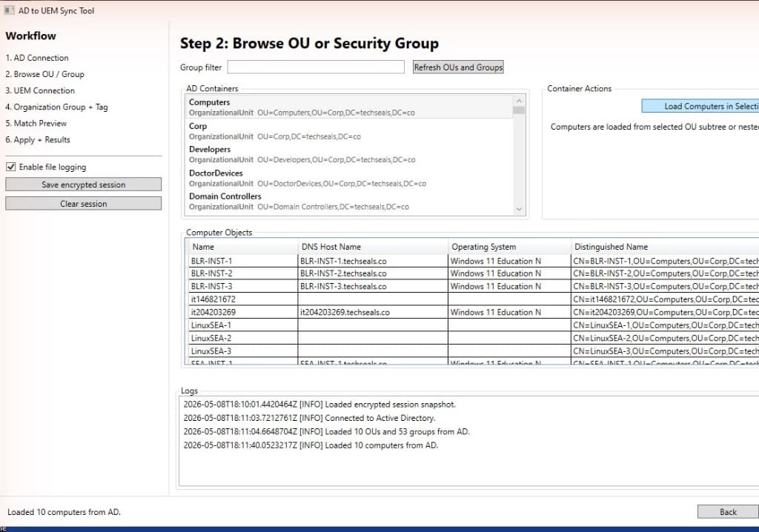The height and width of the screenshot is (532, 759).
Task: Select the LinuxSEA-3 name cell
Action: click(x=242, y=351)
